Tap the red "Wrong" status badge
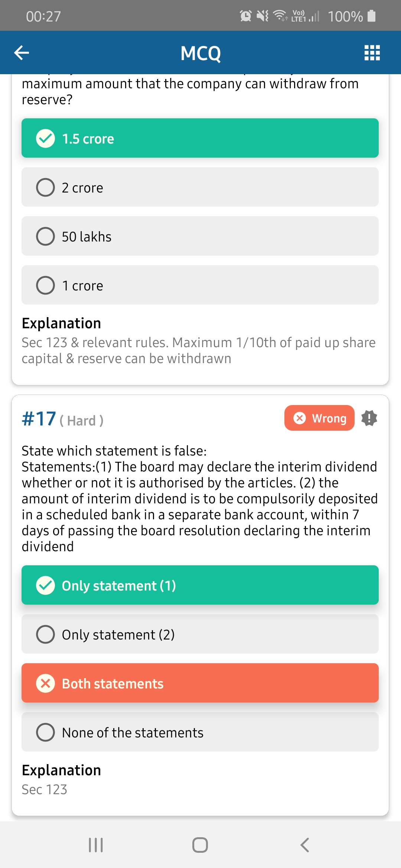 319,418
